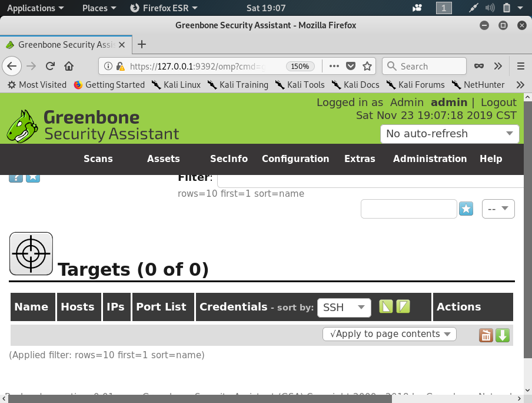Open the Kali Tools bookmark
Image resolution: width=532 pixels, height=403 pixels.
tap(300, 85)
